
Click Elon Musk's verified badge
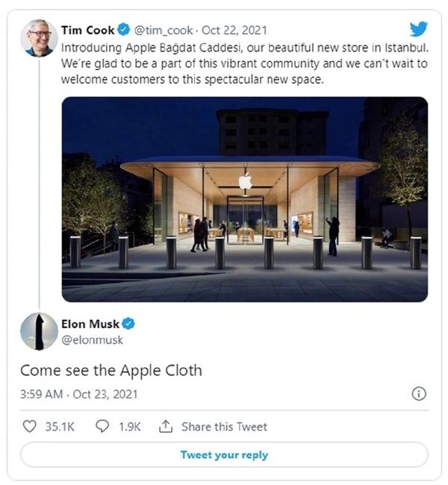tap(128, 324)
